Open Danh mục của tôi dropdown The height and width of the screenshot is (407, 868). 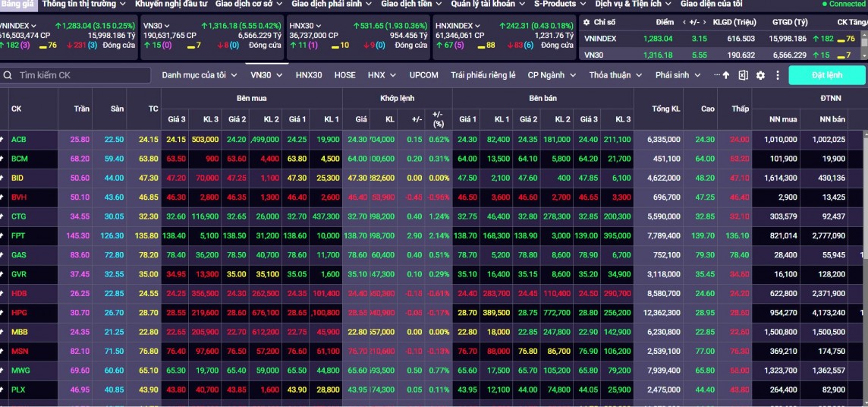[x=200, y=75]
